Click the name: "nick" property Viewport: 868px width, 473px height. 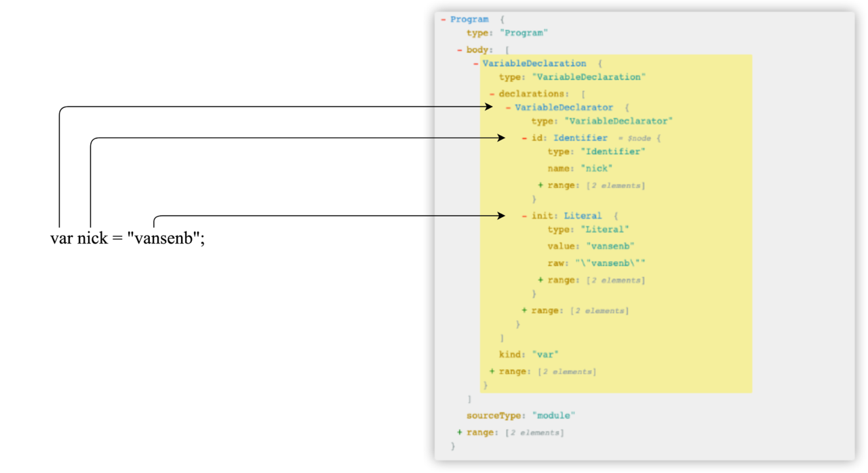point(580,168)
